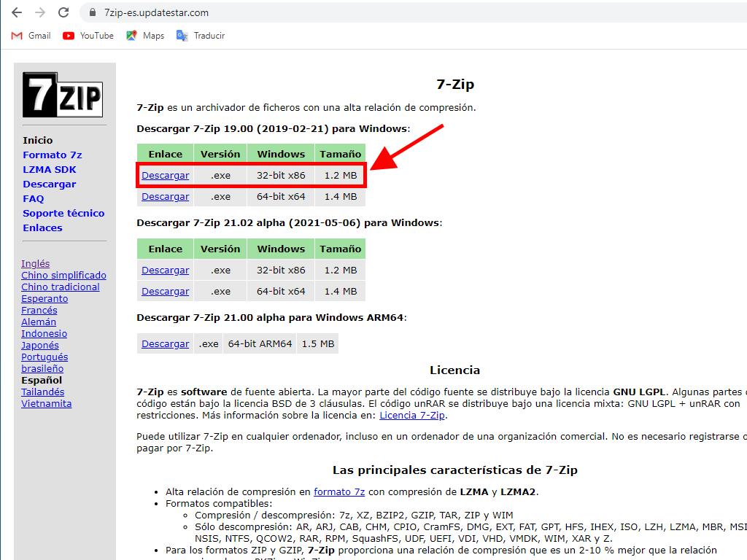Open the FAQ sidebar item
The width and height of the screenshot is (747, 560).
(x=33, y=199)
